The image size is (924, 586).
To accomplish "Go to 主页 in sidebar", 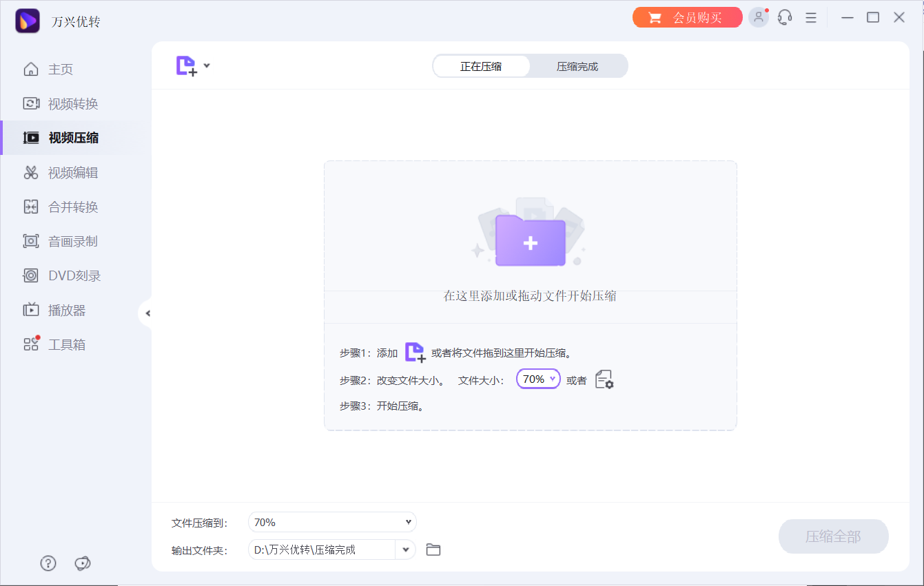I will pyautogui.click(x=61, y=70).
